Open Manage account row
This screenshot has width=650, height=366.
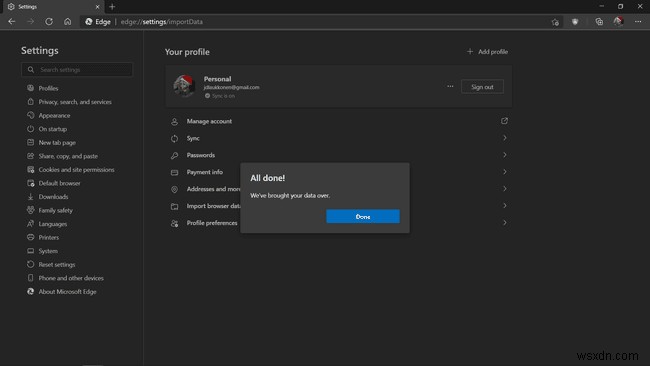(338, 121)
